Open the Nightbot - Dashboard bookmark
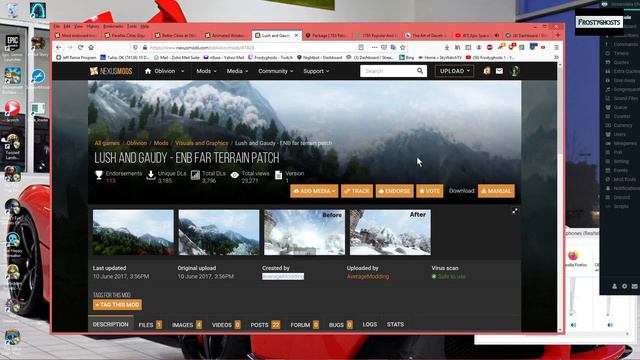The image size is (640, 360). [x=320, y=58]
